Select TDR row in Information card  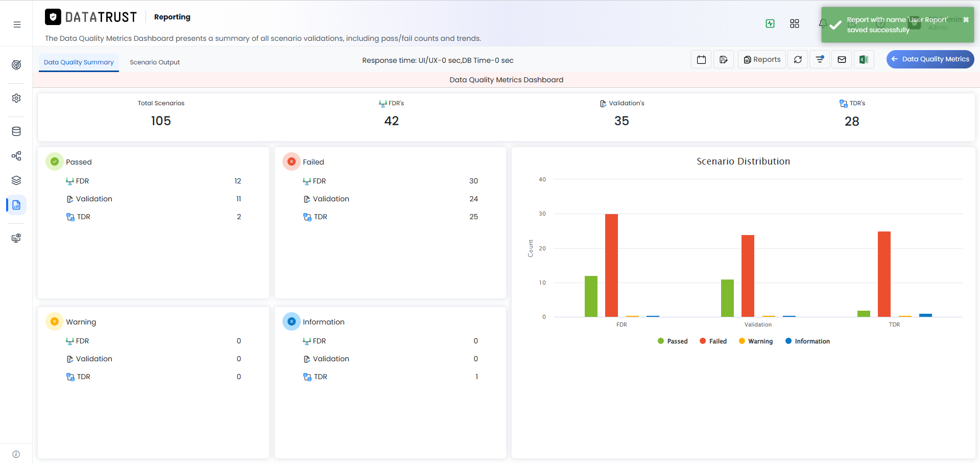[x=390, y=377]
